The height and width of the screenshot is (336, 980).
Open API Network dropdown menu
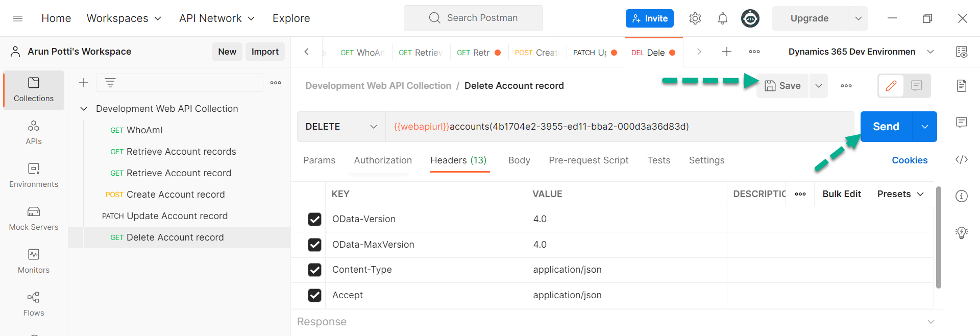coord(217,18)
